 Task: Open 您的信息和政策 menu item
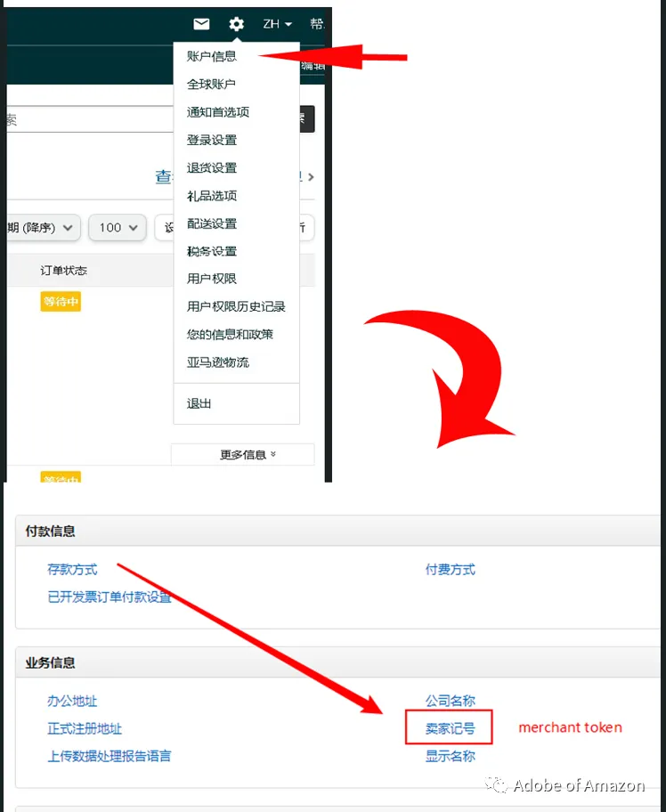pyautogui.click(x=230, y=335)
